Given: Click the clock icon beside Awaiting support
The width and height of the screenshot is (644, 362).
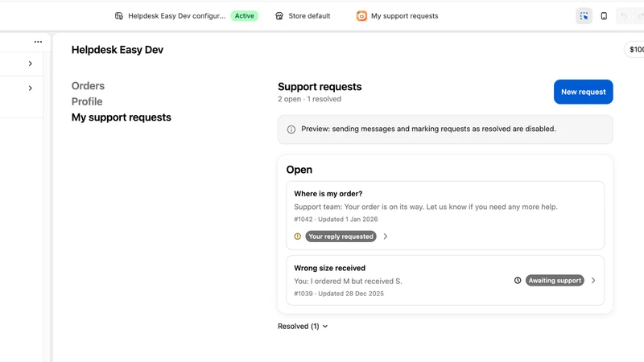Looking at the screenshot, I should click(x=518, y=280).
